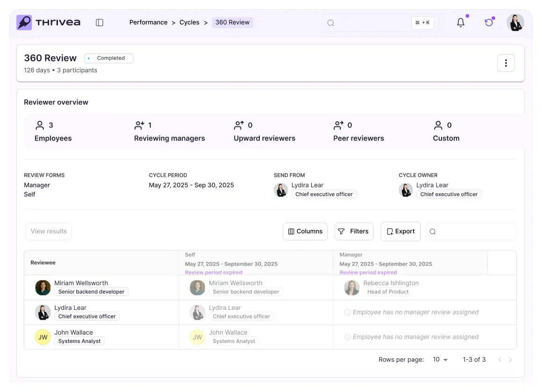The width and height of the screenshot is (542, 392).
Task: Select the Employees overview icon
Action: click(x=40, y=125)
